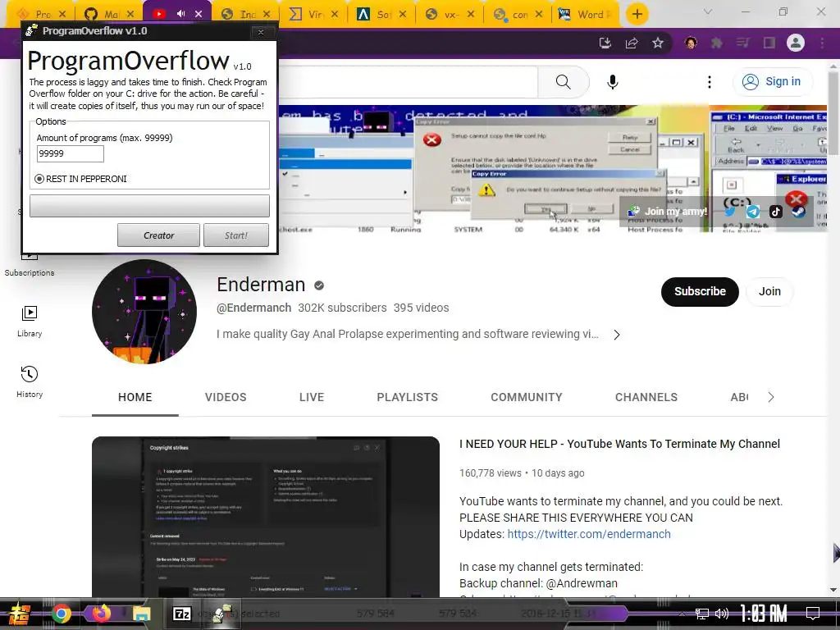Switch to the CHANNELS channel tab
Screen dimensions: 840x630
[x=646, y=398]
